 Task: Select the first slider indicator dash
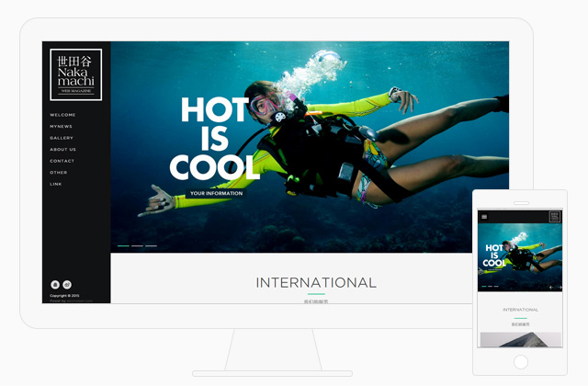point(123,246)
